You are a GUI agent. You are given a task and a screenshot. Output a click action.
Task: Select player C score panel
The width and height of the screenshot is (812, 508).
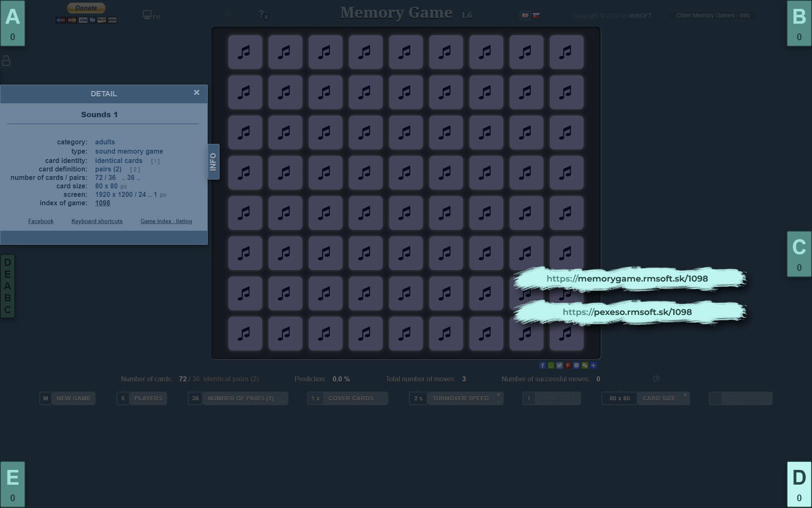(799, 254)
